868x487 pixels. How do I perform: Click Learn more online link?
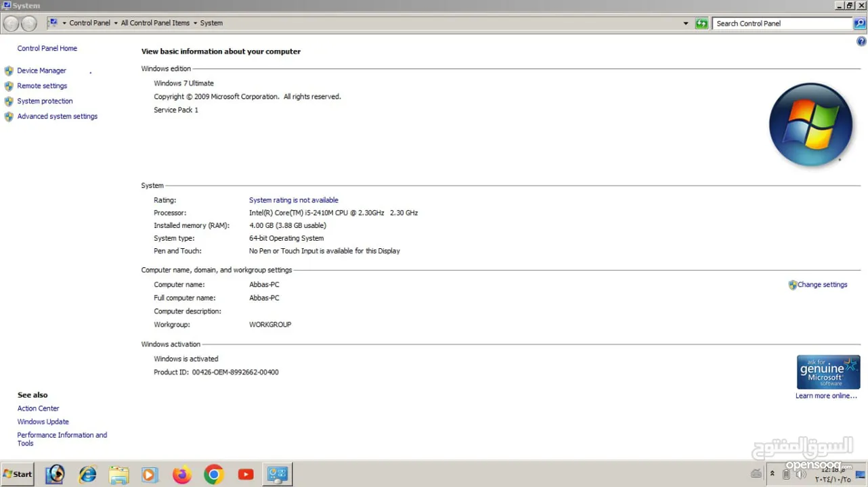826,396
